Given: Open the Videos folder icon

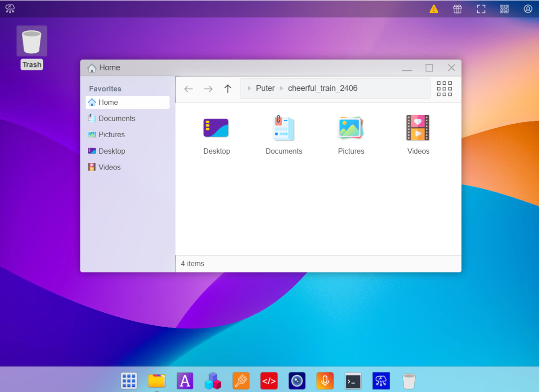Looking at the screenshot, I should tap(418, 128).
